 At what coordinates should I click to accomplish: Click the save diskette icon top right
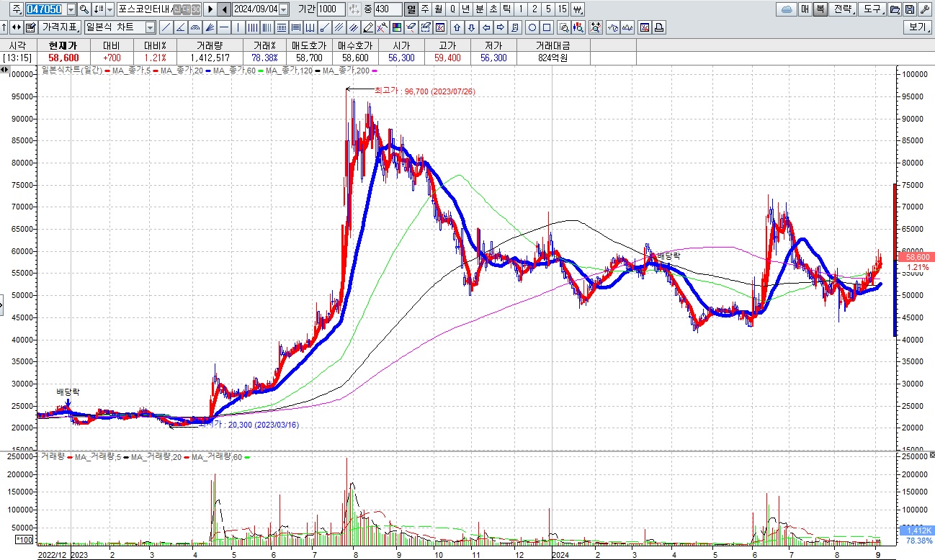[910, 9]
